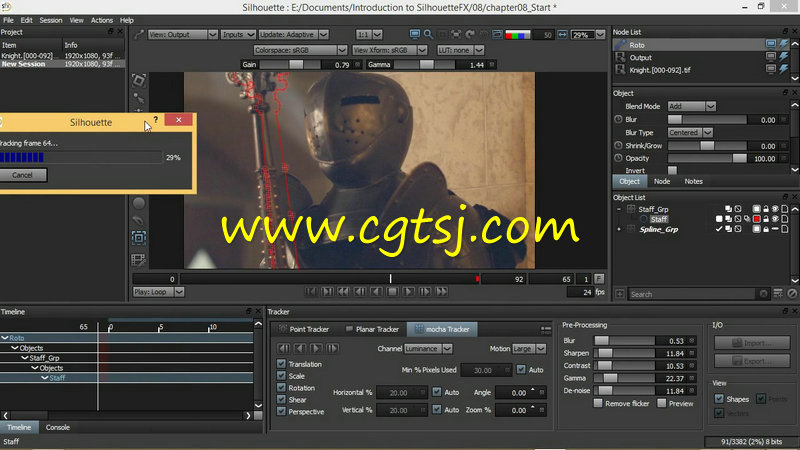This screenshot has width=800, height=450.
Task: Enable the Preview checkbox in Pre-Processing
Action: [662, 403]
